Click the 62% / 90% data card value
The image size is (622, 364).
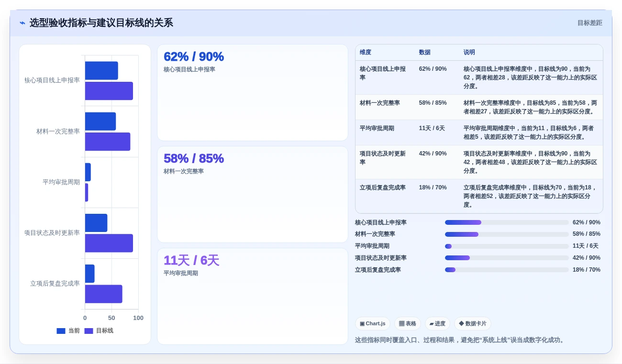coord(194,56)
